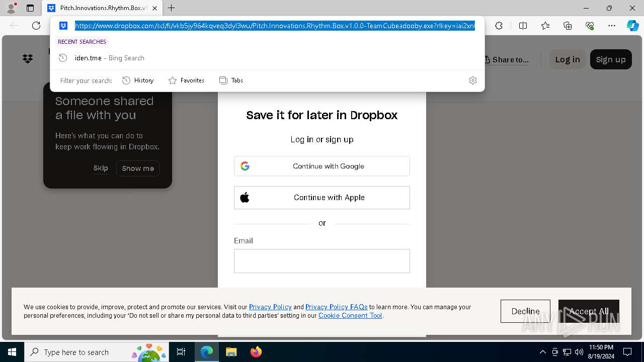Open the Privacy Policy link

[x=270, y=307]
